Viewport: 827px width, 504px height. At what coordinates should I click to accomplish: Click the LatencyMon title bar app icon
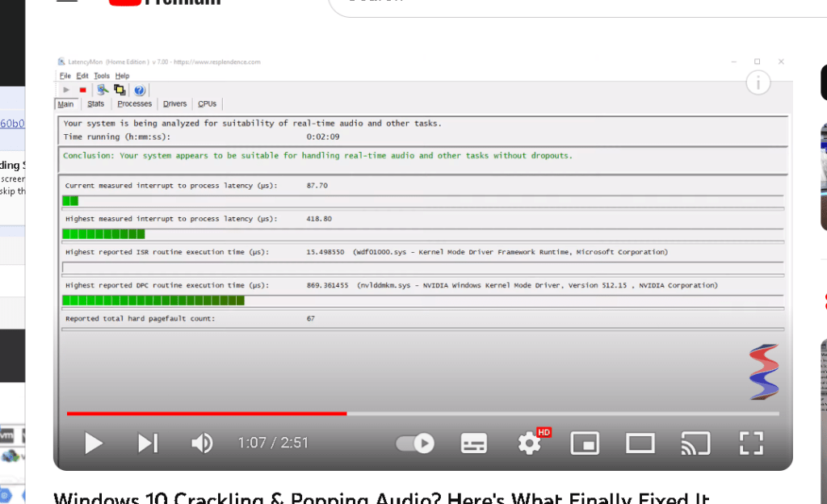pos(61,61)
